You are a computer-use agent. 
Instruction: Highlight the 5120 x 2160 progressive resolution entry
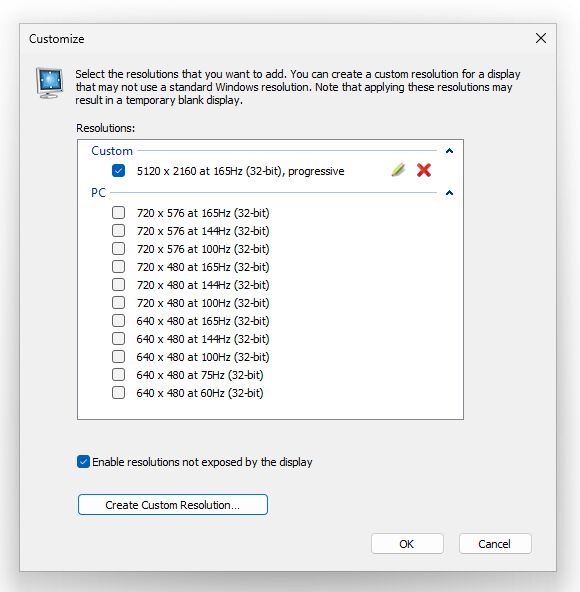(241, 171)
